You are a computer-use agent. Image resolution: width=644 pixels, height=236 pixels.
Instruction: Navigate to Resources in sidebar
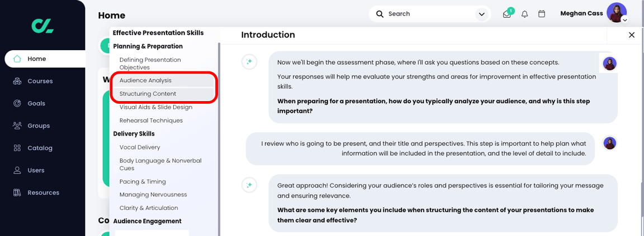click(42, 192)
